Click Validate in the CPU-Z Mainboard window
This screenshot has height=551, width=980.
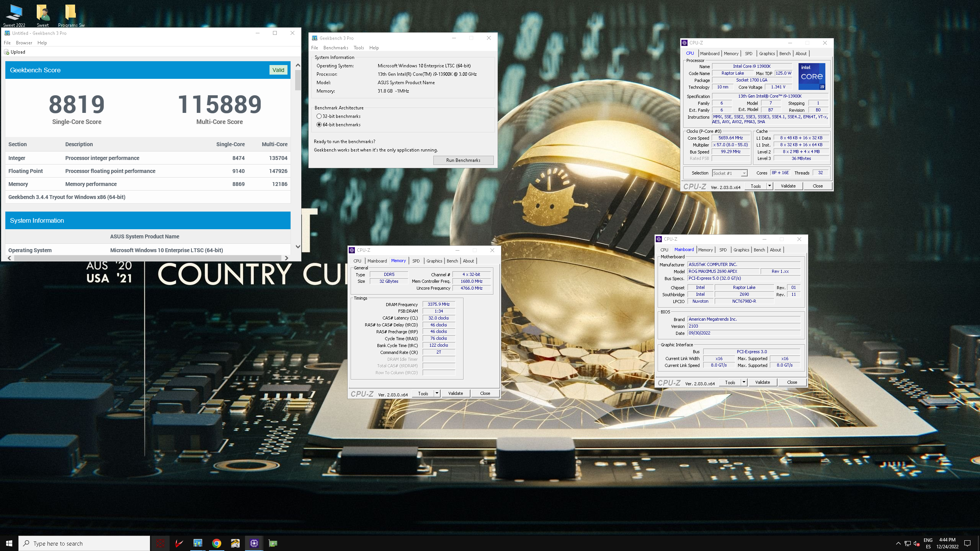(763, 382)
